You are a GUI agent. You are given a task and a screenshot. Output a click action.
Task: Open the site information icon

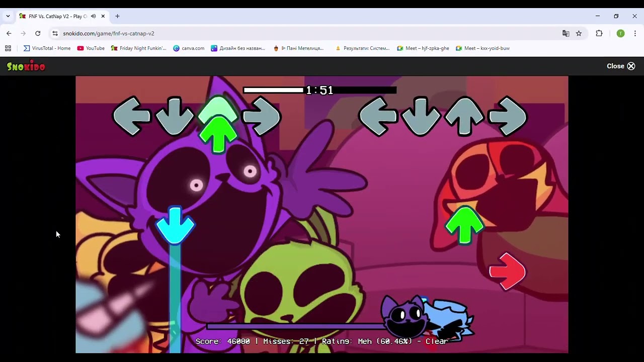(55, 33)
